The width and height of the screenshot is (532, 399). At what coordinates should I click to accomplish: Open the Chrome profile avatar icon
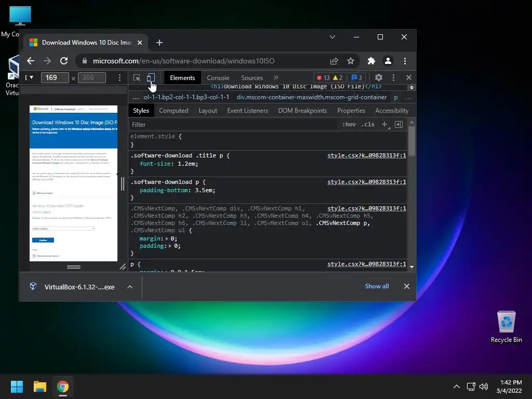click(x=388, y=61)
